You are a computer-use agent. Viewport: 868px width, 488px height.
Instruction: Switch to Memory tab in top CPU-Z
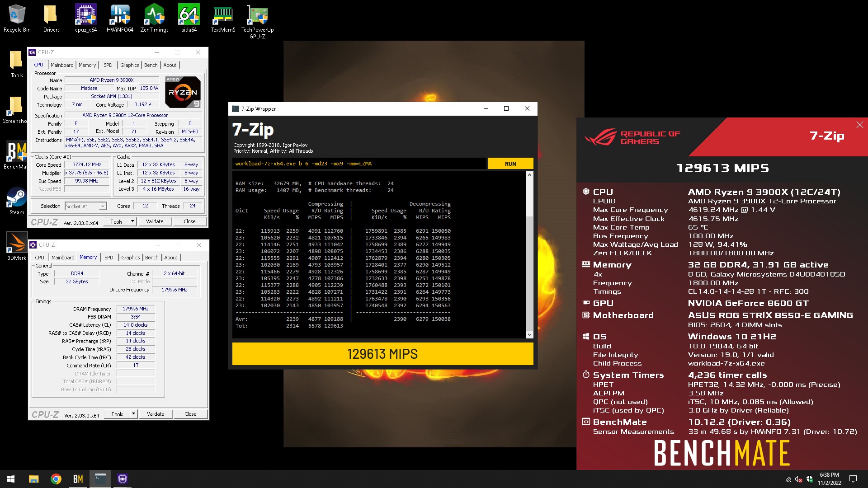pos(87,65)
